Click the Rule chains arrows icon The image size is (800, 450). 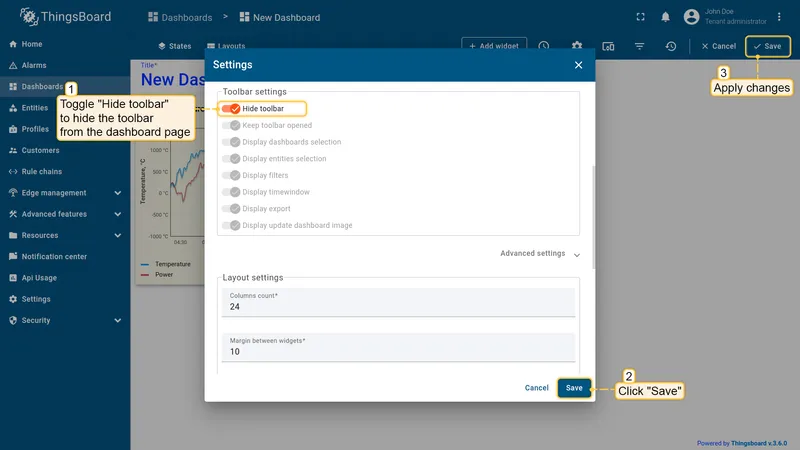point(13,172)
